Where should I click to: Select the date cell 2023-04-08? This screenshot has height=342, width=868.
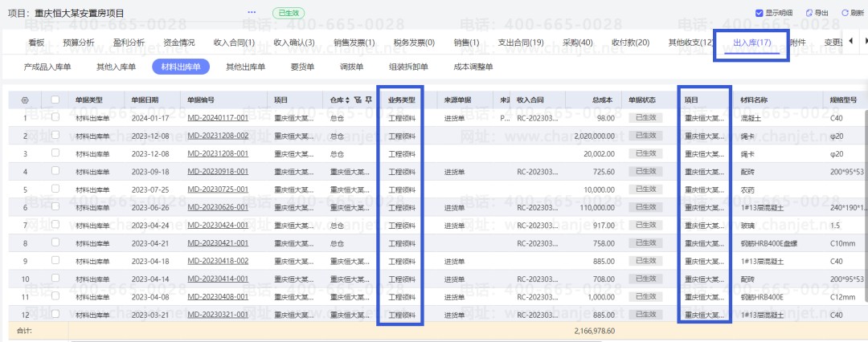point(150,297)
